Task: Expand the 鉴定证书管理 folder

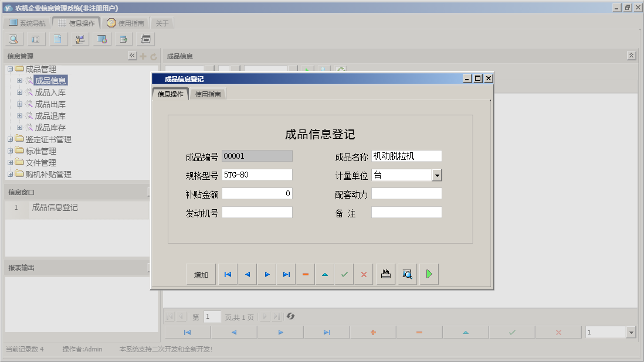Action: [11, 139]
